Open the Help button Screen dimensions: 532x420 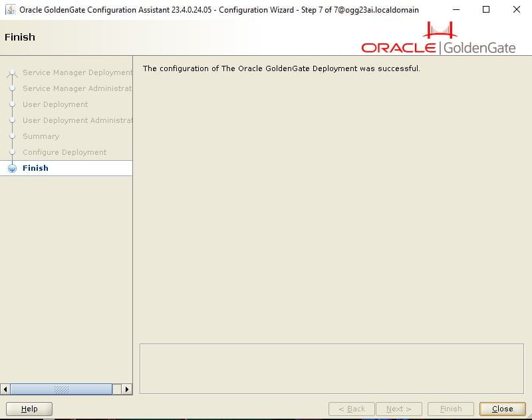(x=29, y=409)
